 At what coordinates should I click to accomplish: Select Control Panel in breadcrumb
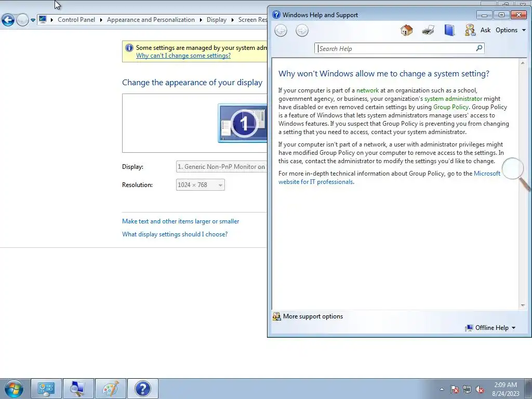coord(76,20)
